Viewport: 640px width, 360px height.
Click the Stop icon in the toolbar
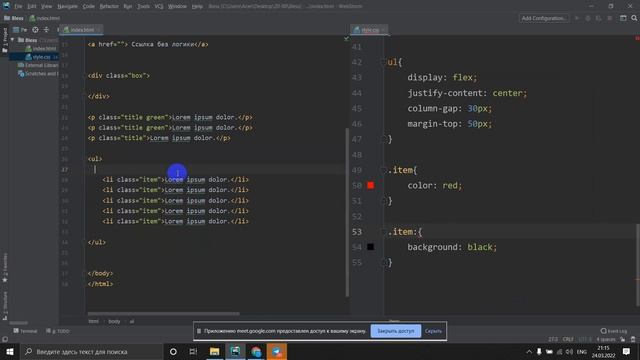(x=610, y=18)
